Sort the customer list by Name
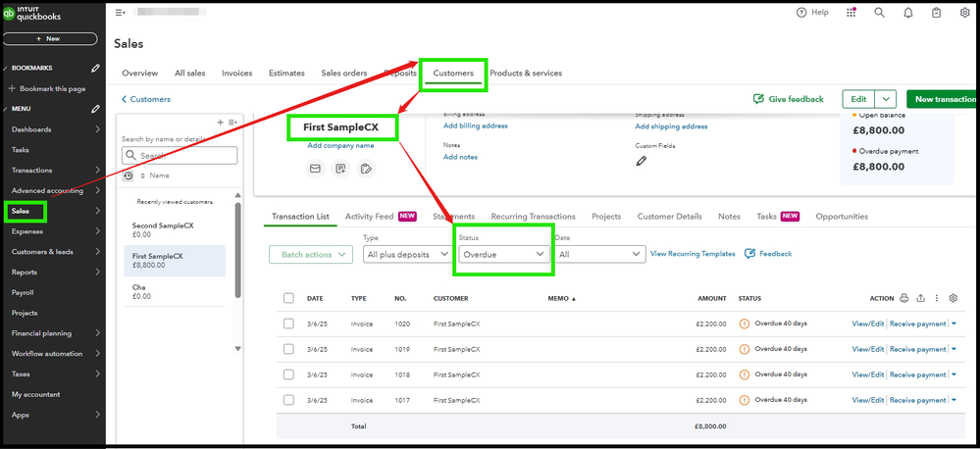Screen dimensions: 980x449 [155, 176]
